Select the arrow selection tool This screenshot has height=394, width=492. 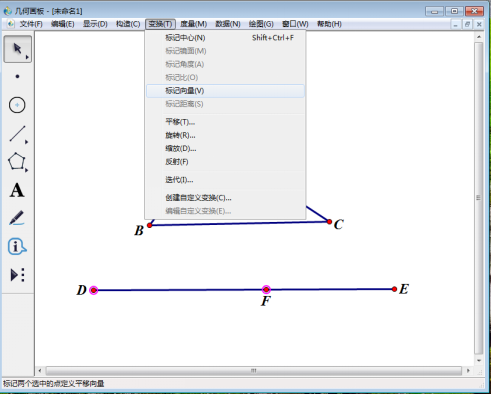click(17, 49)
